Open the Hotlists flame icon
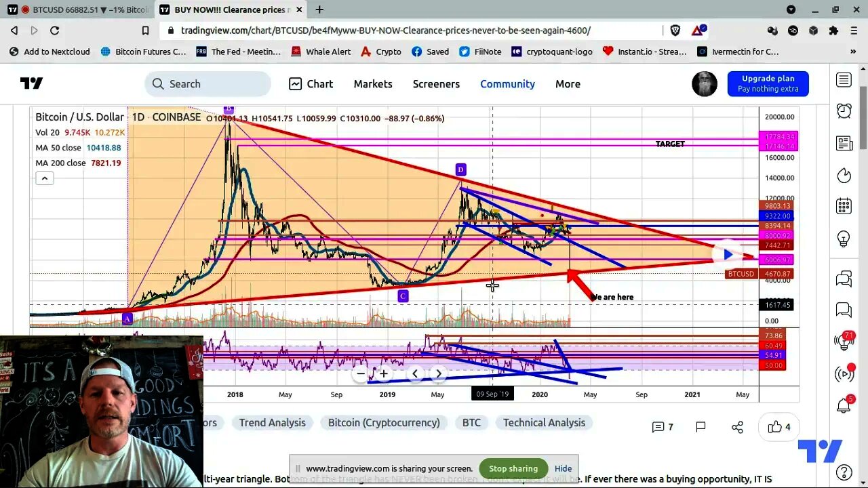Viewport: 868px width, 488px height. pos(844,176)
